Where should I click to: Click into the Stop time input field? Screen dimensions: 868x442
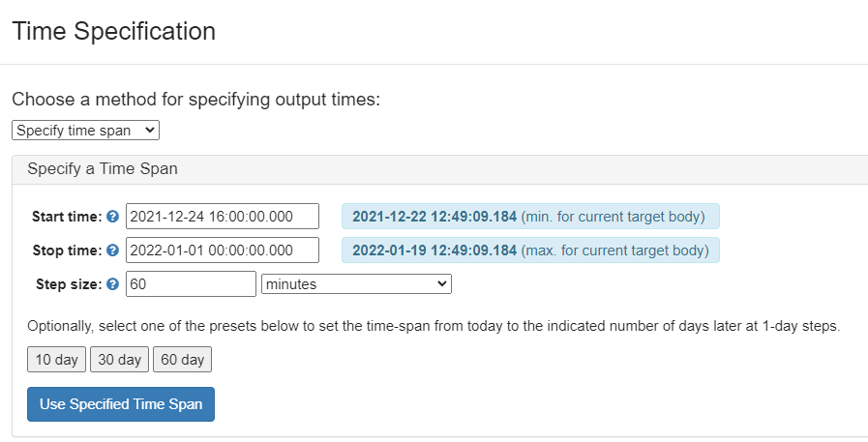222,250
